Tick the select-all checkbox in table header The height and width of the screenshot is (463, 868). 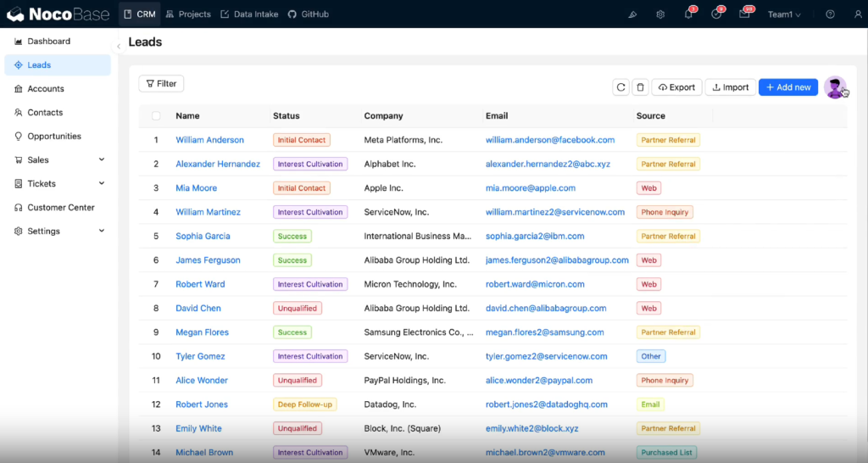[156, 116]
